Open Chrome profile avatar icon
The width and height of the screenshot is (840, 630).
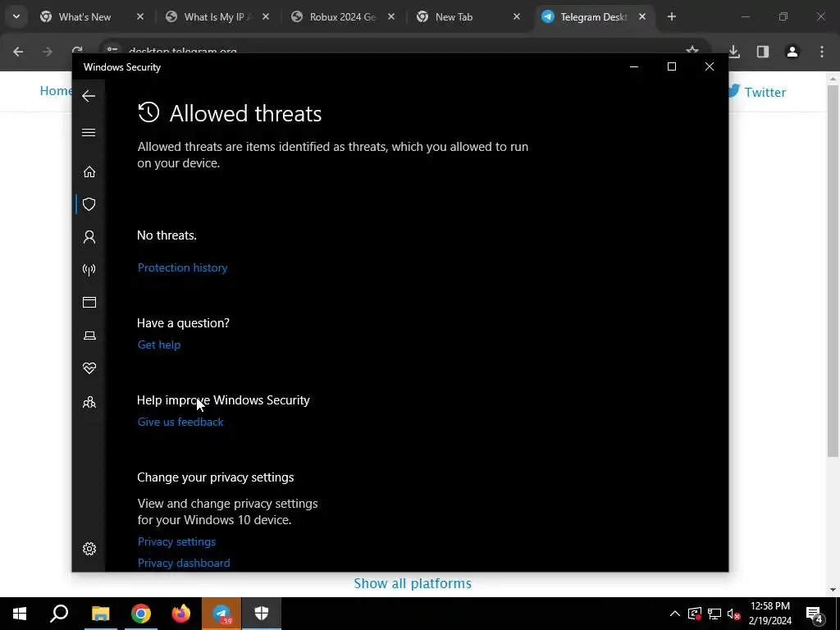tap(792, 52)
